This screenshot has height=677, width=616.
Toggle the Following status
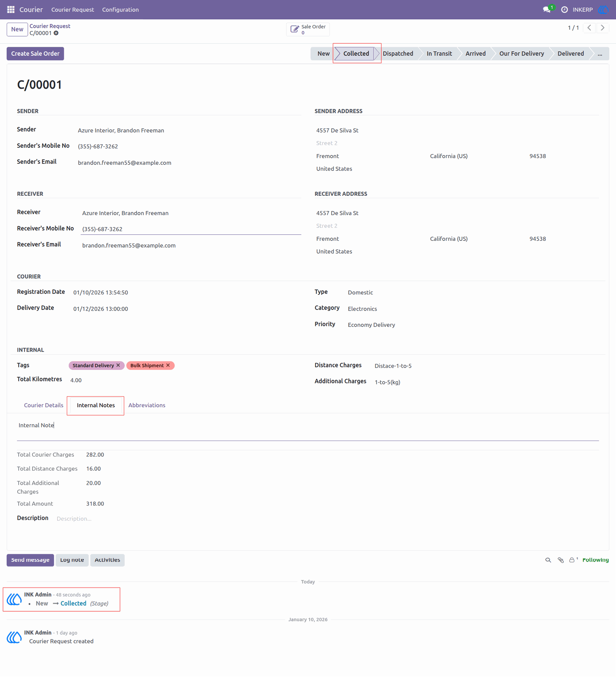point(595,560)
